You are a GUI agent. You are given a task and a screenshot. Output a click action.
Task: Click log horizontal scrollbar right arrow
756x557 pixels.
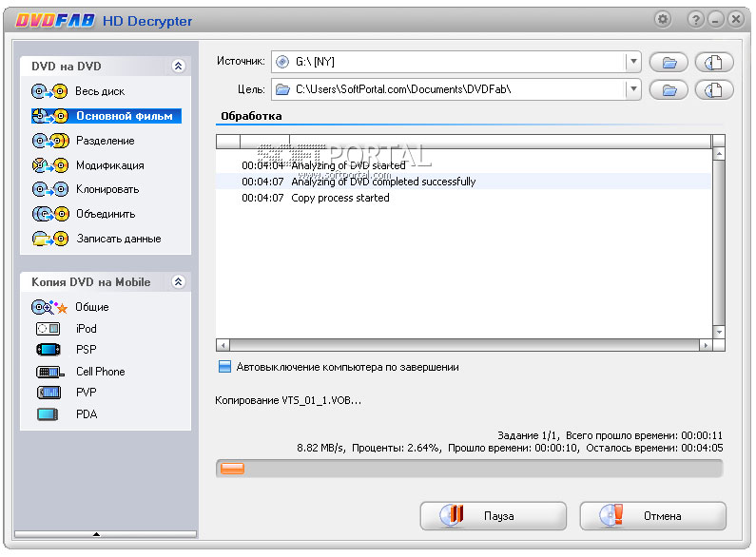point(706,345)
